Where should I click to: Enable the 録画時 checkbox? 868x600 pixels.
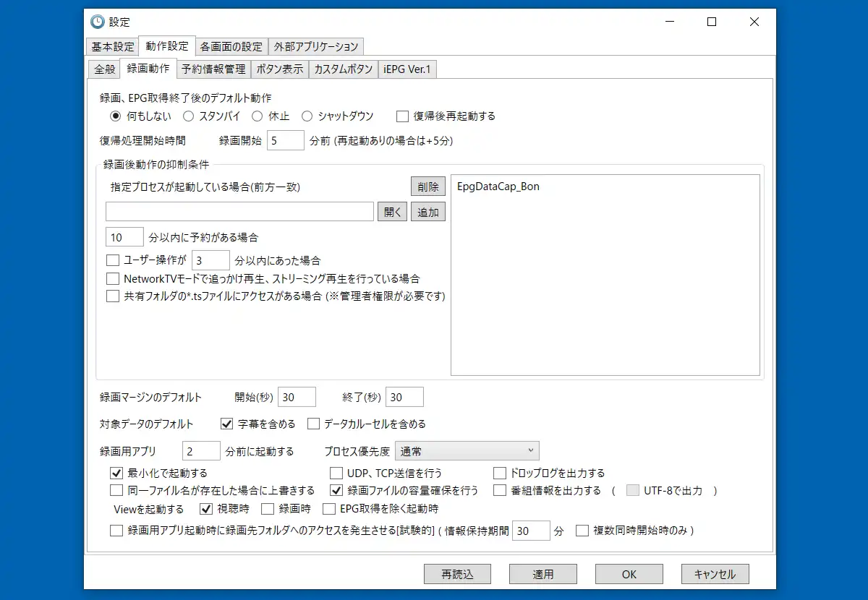click(267, 509)
